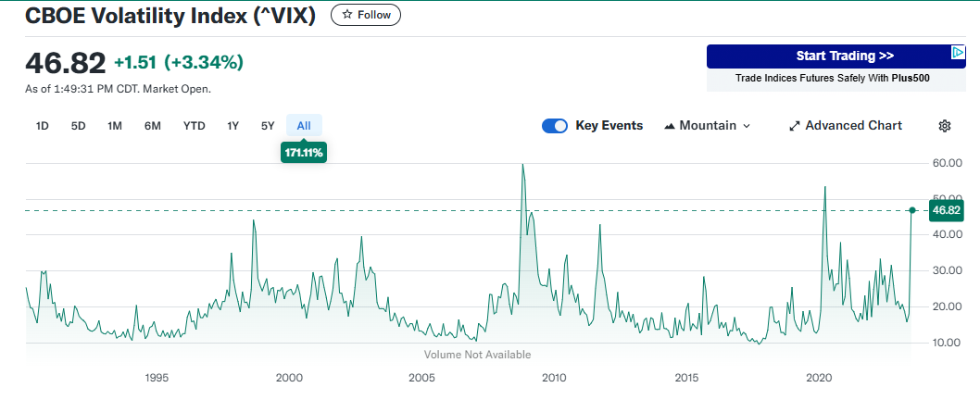This screenshot has height=400, width=980.
Task: Click the AdChoices icon on the ad
Action: point(959,54)
